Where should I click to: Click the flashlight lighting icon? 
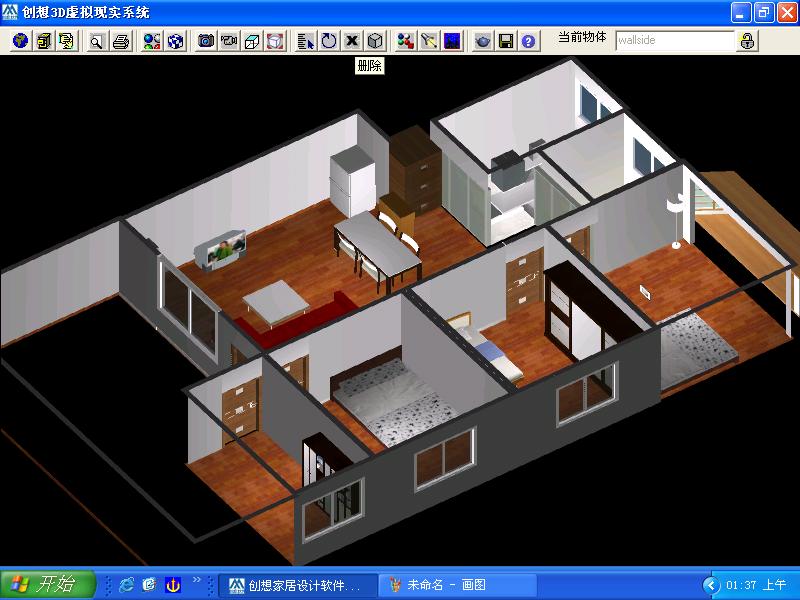(429, 41)
